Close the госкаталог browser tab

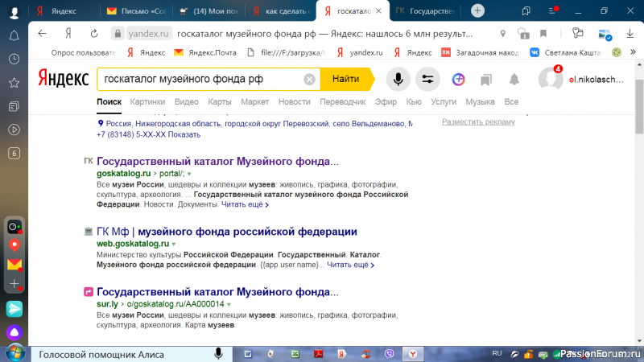coord(378,11)
